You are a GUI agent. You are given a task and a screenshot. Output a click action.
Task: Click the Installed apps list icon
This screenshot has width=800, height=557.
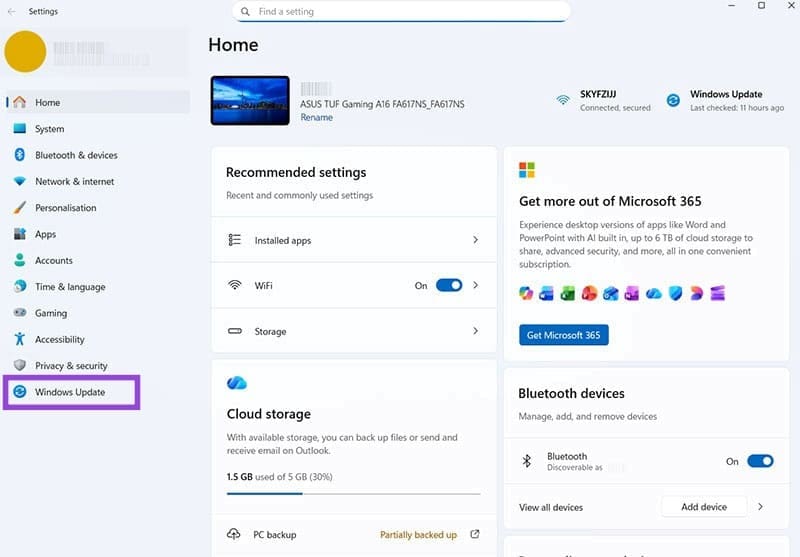click(x=235, y=240)
